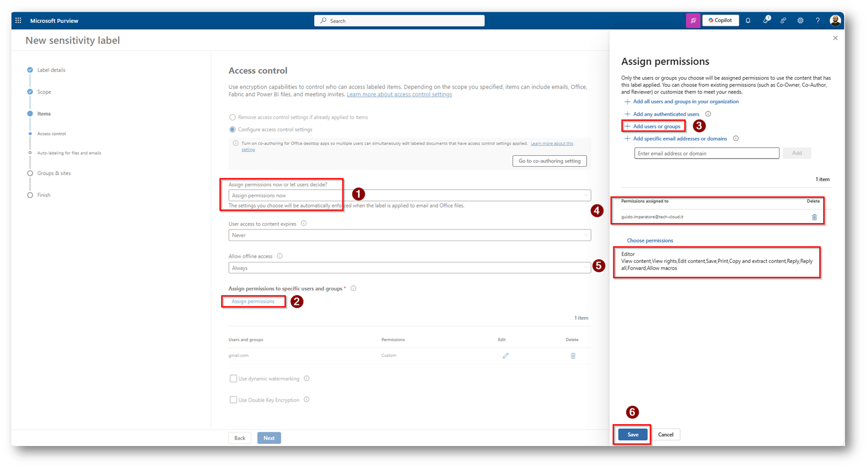Click Add users or groups link
This screenshot has width=868, height=469.
pos(656,127)
